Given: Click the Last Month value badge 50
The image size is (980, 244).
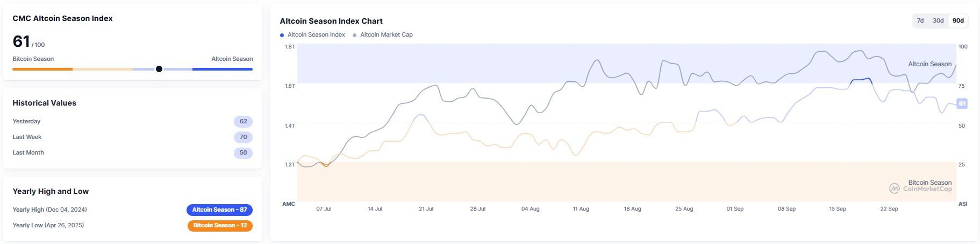Looking at the screenshot, I should [x=243, y=153].
